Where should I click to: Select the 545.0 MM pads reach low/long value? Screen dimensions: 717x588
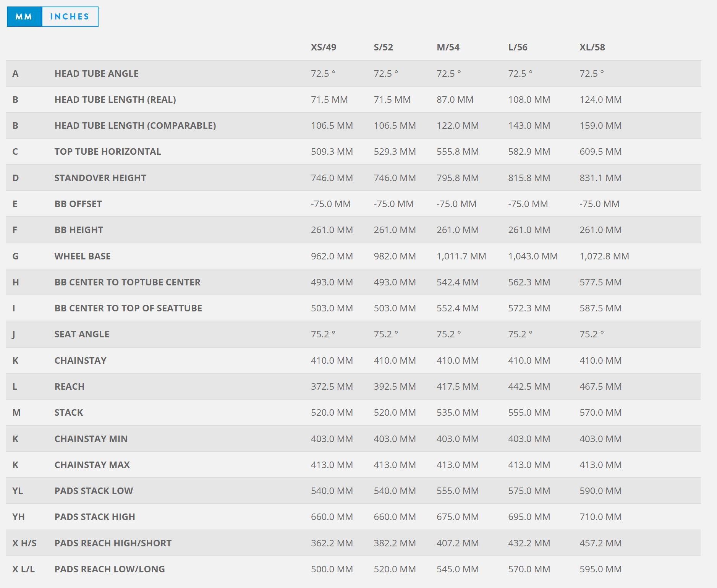458,569
